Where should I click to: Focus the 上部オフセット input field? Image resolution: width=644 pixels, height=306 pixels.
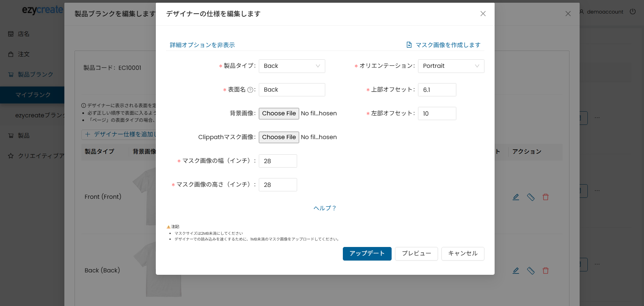[x=437, y=90]
